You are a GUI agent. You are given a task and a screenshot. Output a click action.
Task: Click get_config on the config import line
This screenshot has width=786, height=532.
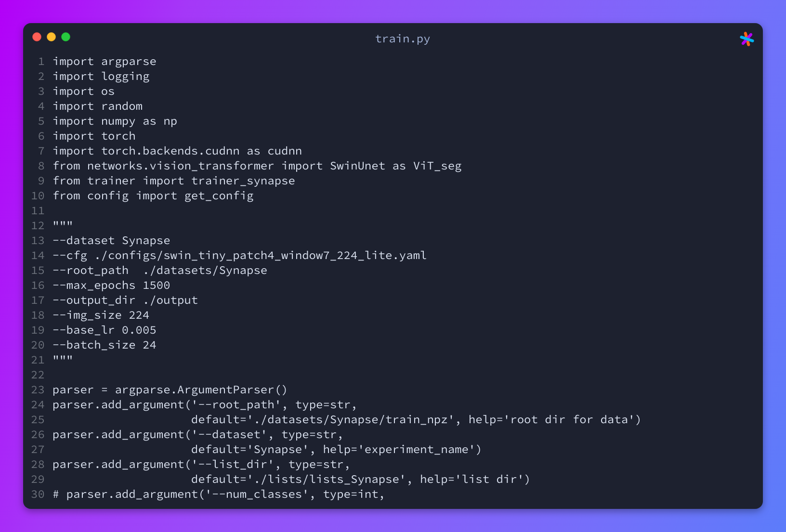coord(219,196)
